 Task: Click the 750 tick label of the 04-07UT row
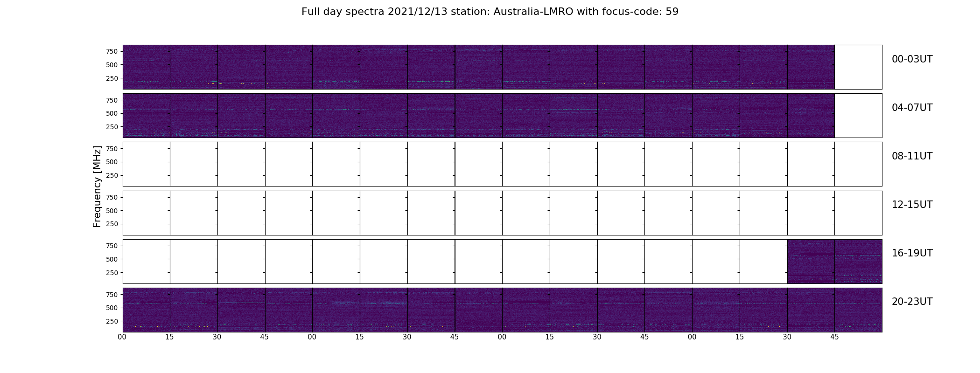pos(112,100)
